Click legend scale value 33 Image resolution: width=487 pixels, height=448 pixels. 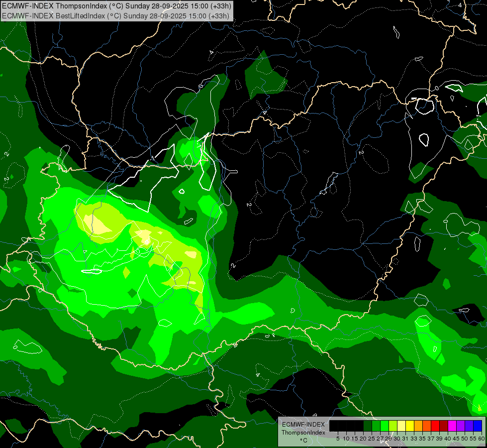coord(414,439)
